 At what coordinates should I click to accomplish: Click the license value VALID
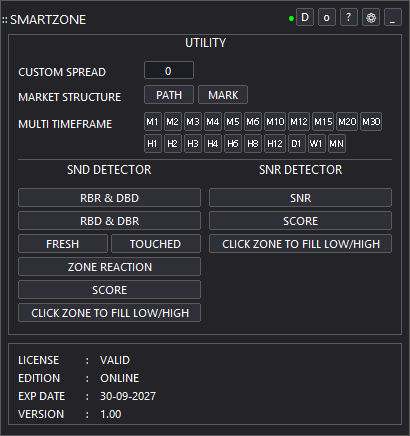pos(115,360)
